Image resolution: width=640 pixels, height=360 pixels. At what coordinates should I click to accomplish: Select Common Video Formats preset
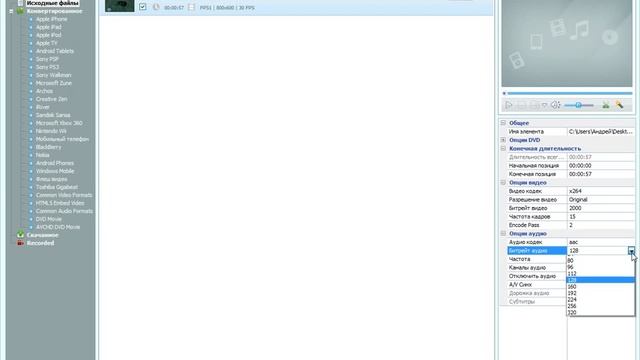tap(64, 195)
